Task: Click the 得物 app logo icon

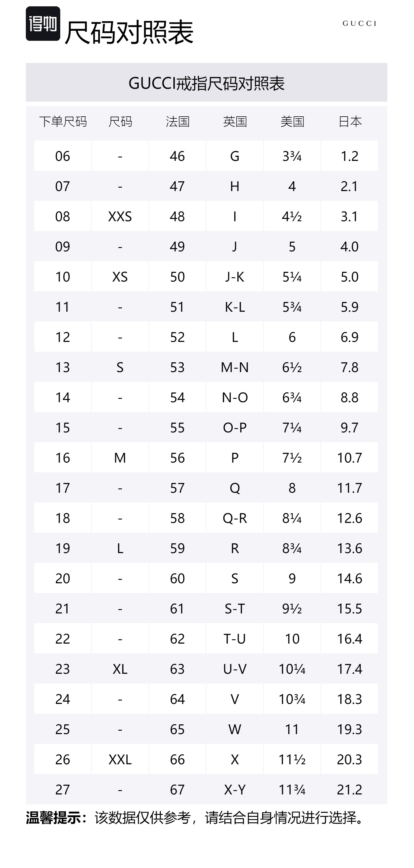Action: [43, 24]
